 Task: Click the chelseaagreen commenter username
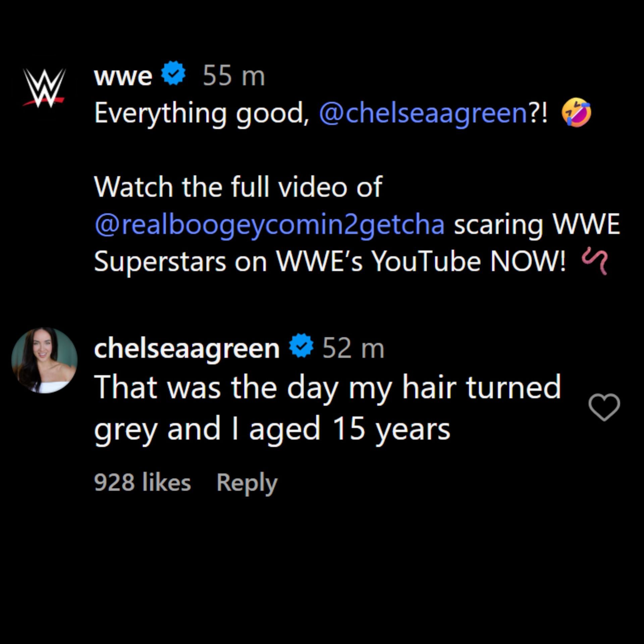186,348
